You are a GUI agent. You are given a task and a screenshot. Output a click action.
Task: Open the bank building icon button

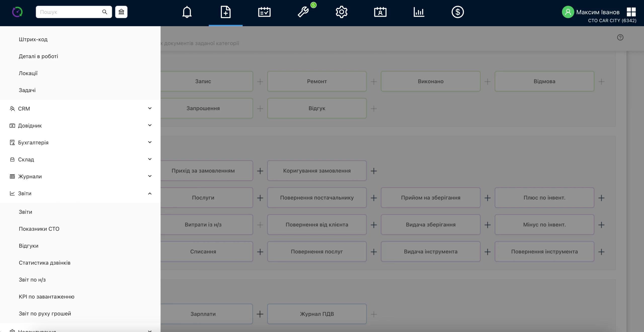pyautogui.click(x=121, y=12)
